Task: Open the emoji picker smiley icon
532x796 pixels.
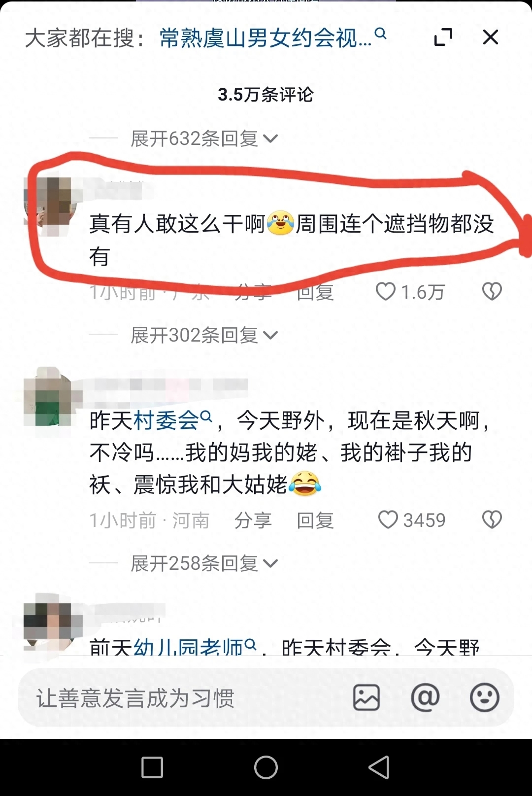Action: (485, 697)
